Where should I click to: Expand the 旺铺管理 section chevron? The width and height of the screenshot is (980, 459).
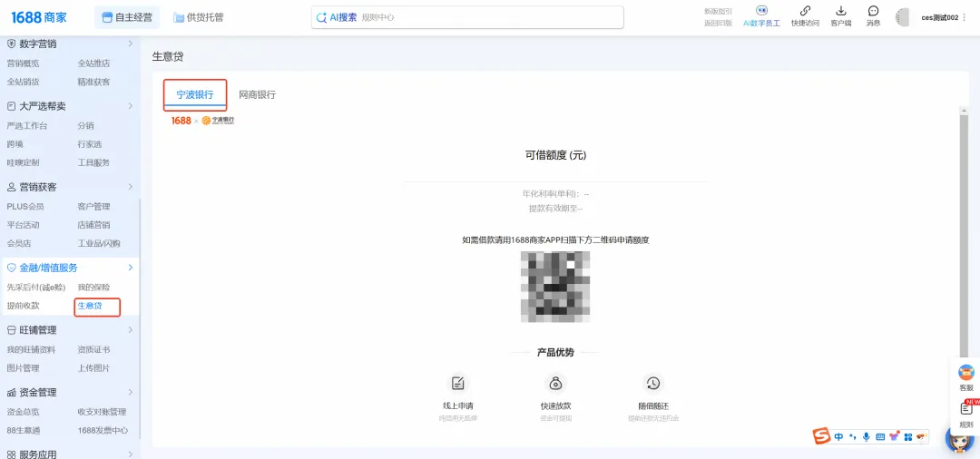coord(130,329)
